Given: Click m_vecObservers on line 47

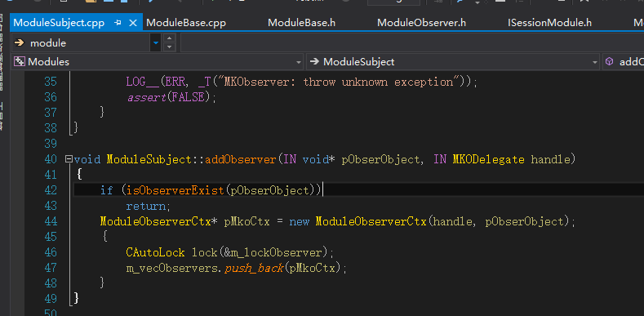Looking at the screenshot, I should tap(171, 268).
